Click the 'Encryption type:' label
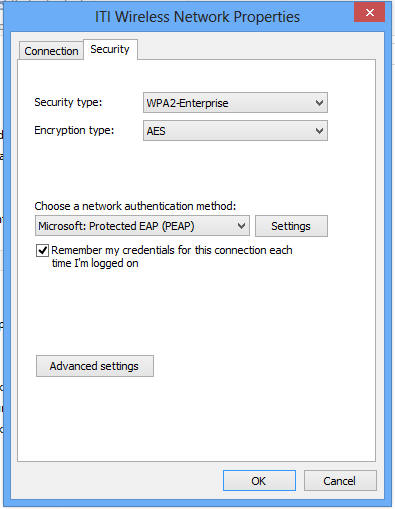The width and height of the screenshot is (395, 509). pyautogui.click(x=74, y=130)
